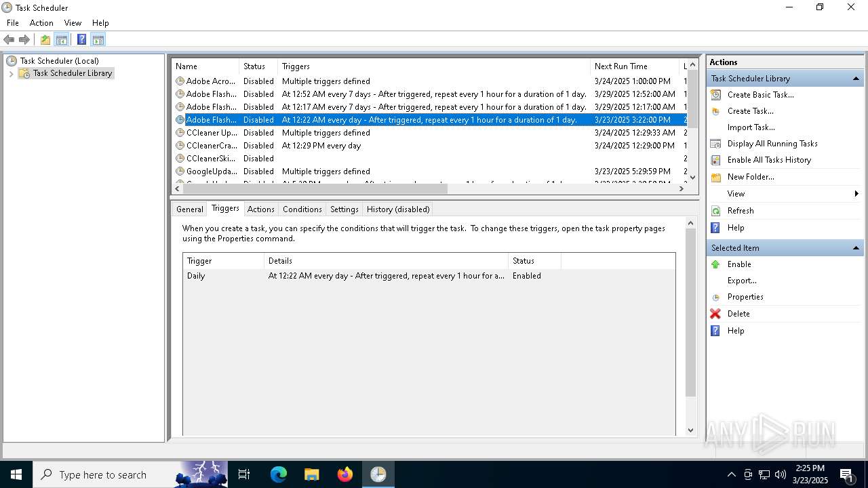Viewport: 868px width, 488px height.
Task: Select the CCleanerCra task row
Action: coord(431,146)
